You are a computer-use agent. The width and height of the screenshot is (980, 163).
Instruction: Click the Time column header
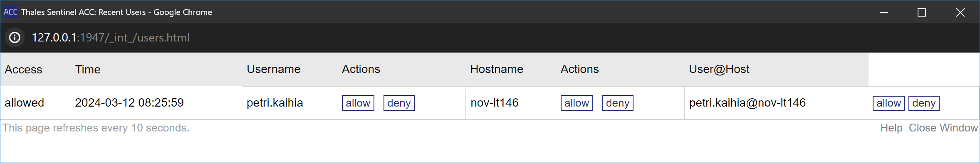tap(88, 69)
